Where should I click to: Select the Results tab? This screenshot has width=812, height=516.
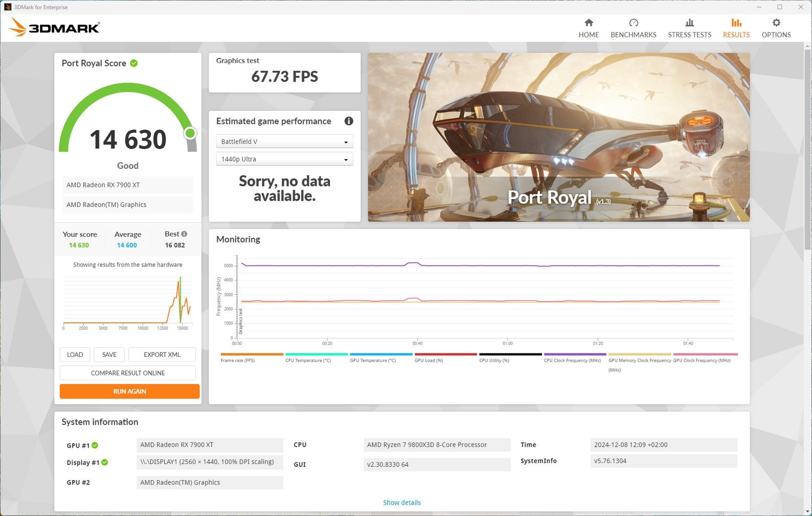[x=736, y=28]
